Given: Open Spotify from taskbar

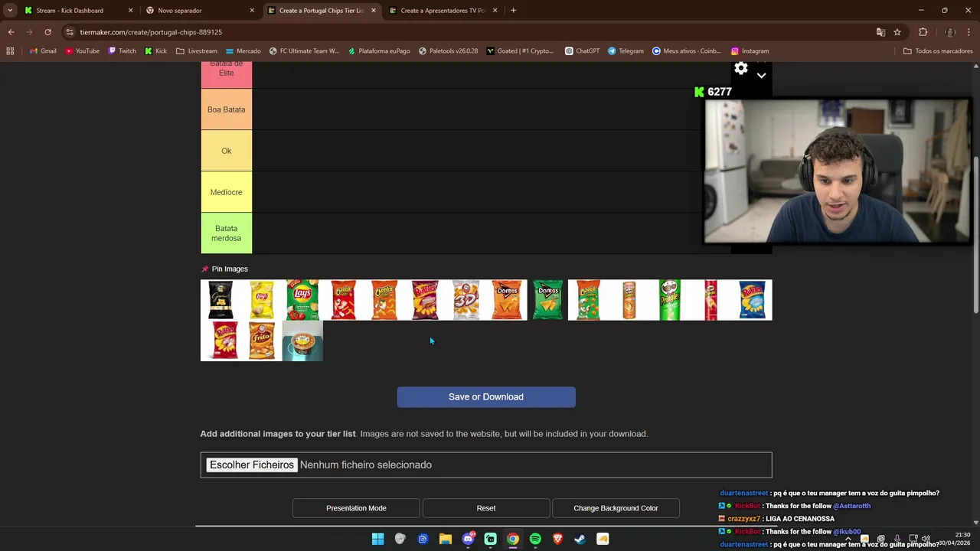Looking at the screenshot, I should click(x=535, y=539).
